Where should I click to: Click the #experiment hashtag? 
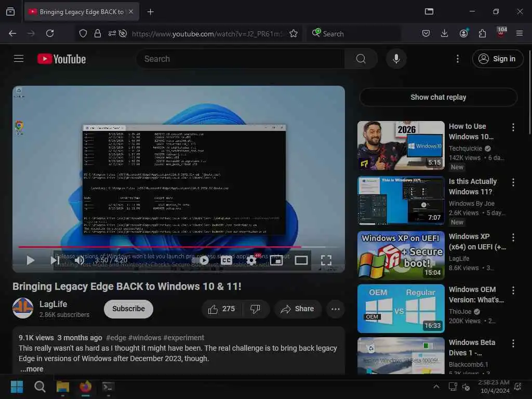[183, 338]
